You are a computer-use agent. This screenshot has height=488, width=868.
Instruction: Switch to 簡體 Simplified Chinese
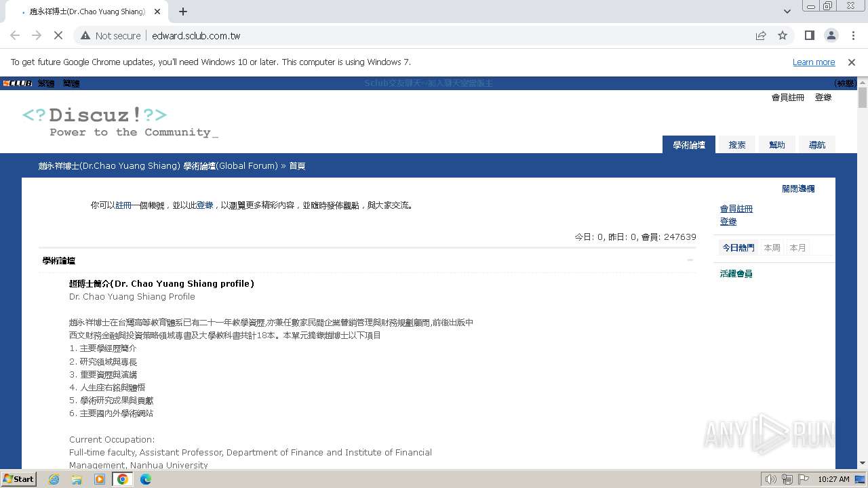(x=71, y=83)
